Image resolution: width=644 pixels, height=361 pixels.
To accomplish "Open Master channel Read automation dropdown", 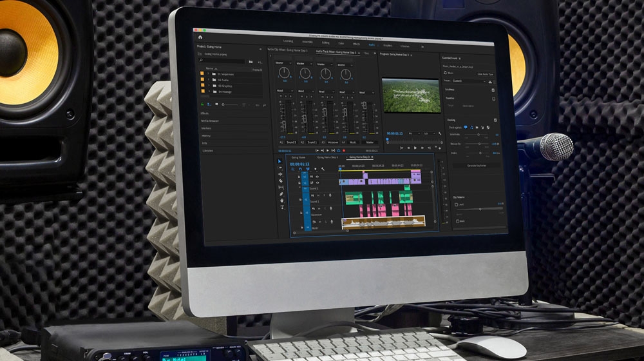I will (x=367, y=93).
